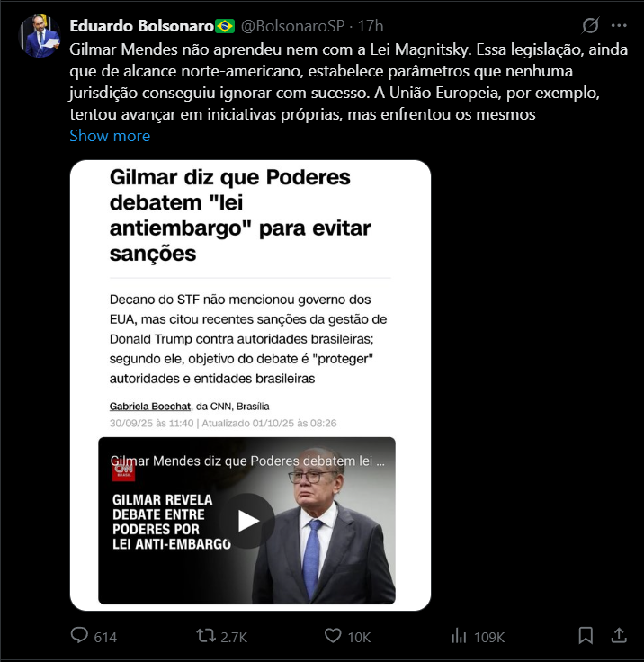The height and width of the screenshot is (662, 644).
Task: Open Eduardo Bolsonaro's profile avatar
Action: tap(40, 36)
